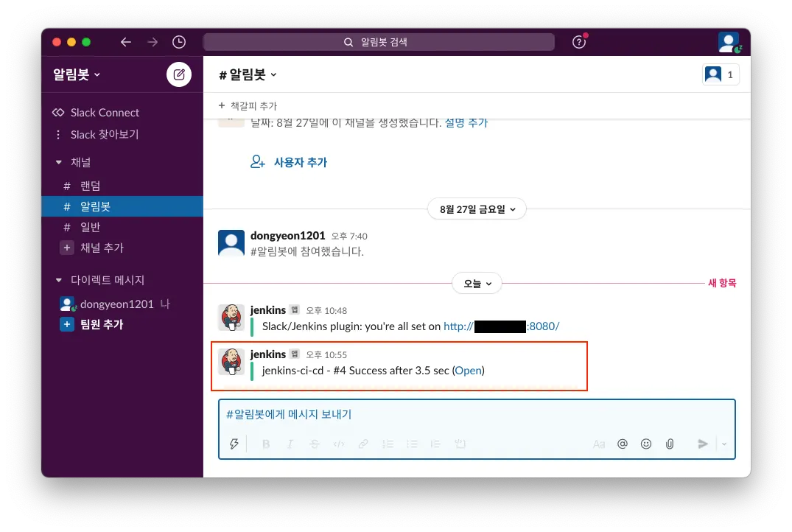Click the app badge beside jenkins at 오후 10:48
Image resolution: width=792 pixels, height=532 pixels.
295,309
